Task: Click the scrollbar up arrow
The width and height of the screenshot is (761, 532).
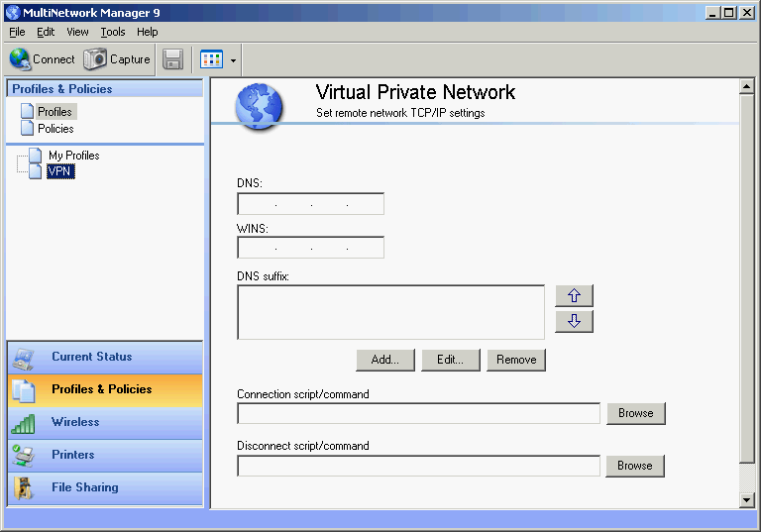Action: (x=746, y=86)
